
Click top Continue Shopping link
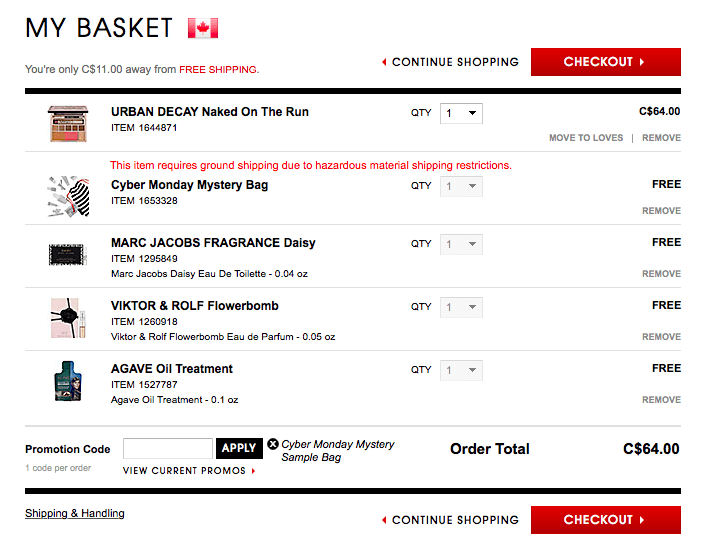coord(450,62)
